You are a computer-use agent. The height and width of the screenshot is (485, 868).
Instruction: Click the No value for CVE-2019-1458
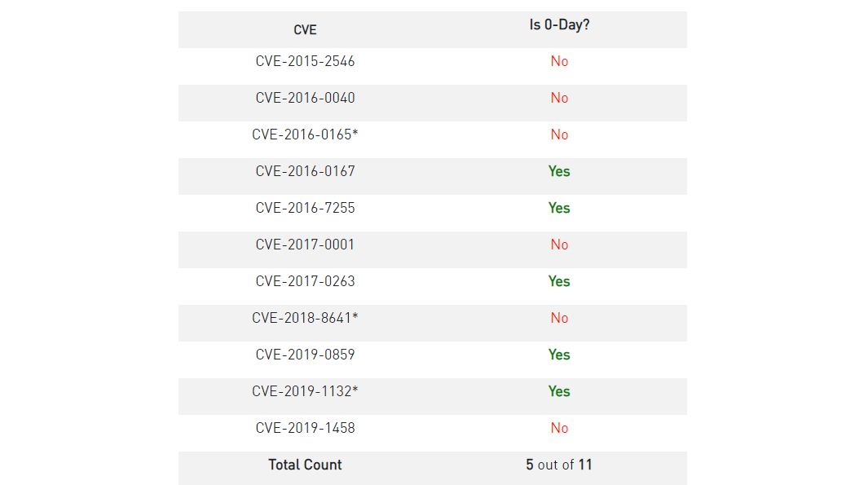(x=559, y=428)
